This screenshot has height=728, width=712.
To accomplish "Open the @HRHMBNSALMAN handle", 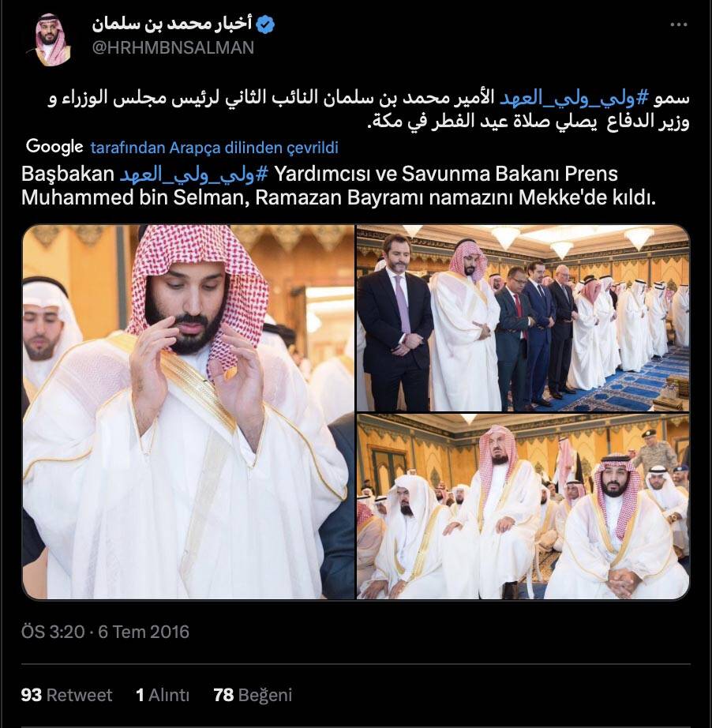I will (x=173, y=48).
